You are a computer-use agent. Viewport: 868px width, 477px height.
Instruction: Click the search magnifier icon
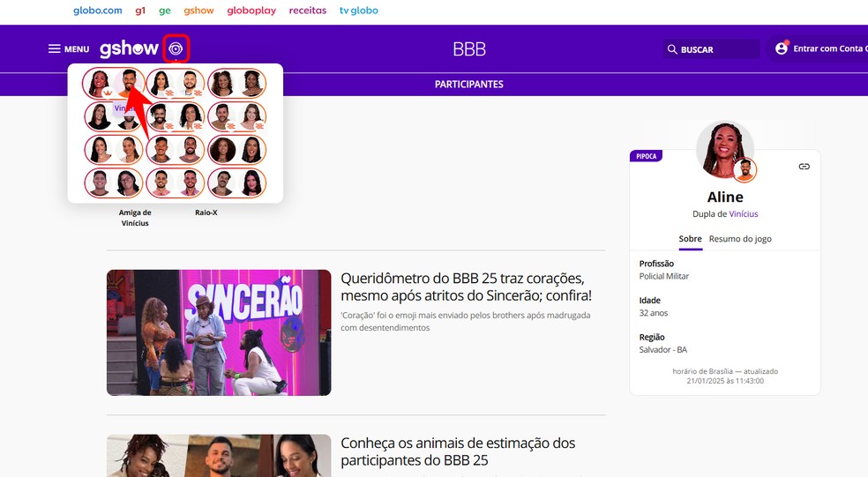click(x=672, y=49)
